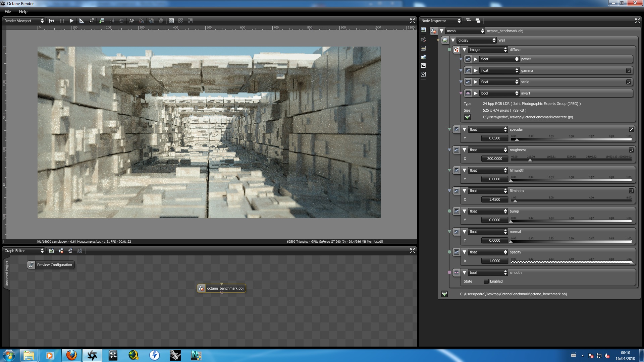This screenshot has width=644, height=362.
Task: Click the mesh node icon in inspector
Action: tap(434, 31)
